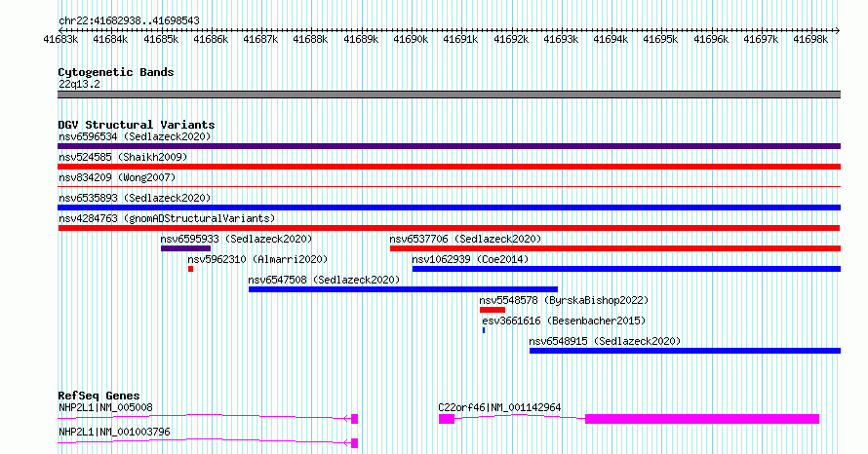Click gene label NHP2L1|NM_005008

coord(105,407)
